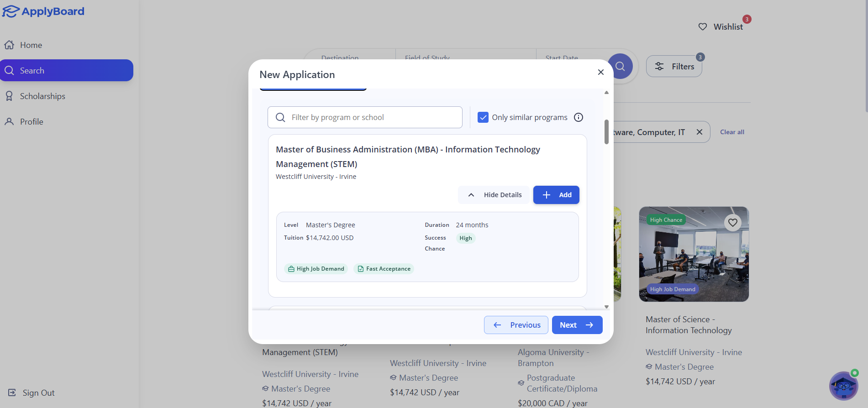The image size is (868, 408).
Task: Click the Next button
Action: [577, 325]
